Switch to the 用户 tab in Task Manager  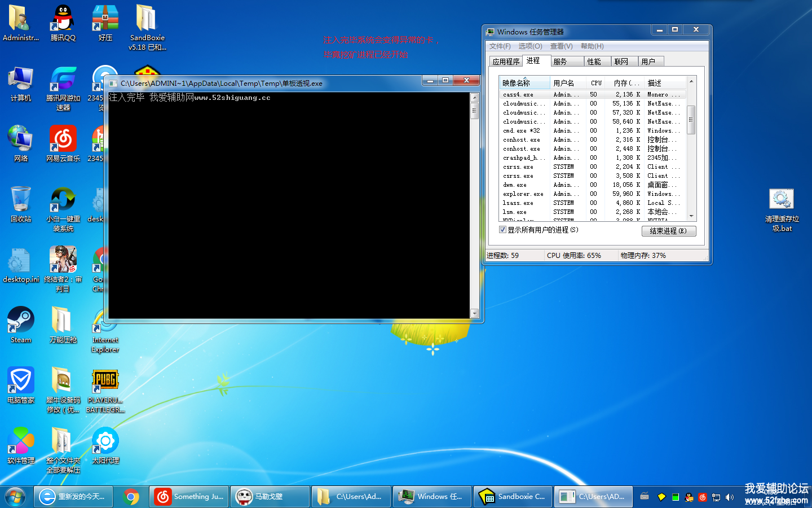point(651,62)
